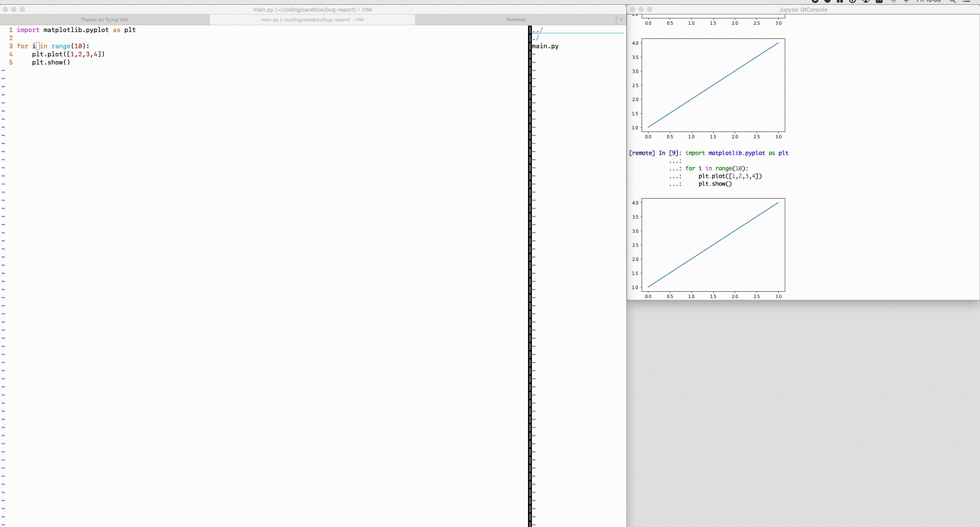The image size is (980, 527).
Task: Click range(10) in the Vim for loop
Action: 68,46
